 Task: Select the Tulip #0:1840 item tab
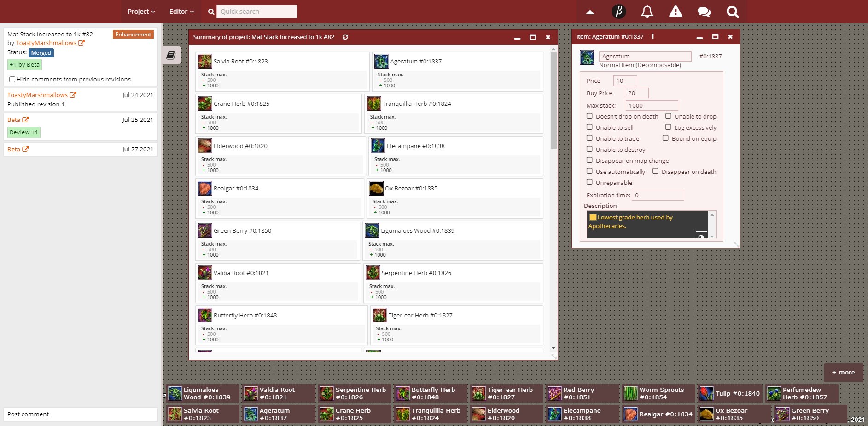pos(730,394)
